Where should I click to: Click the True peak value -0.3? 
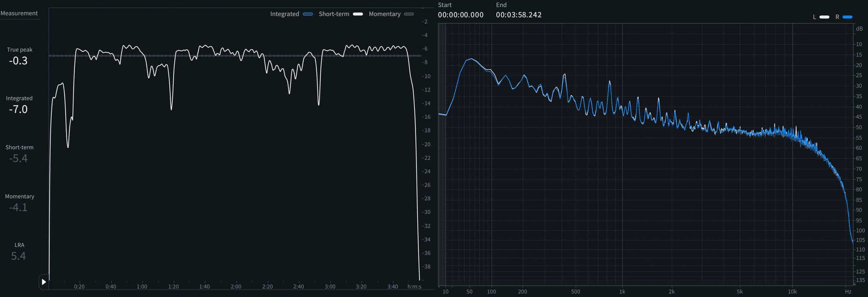[18, 61]
